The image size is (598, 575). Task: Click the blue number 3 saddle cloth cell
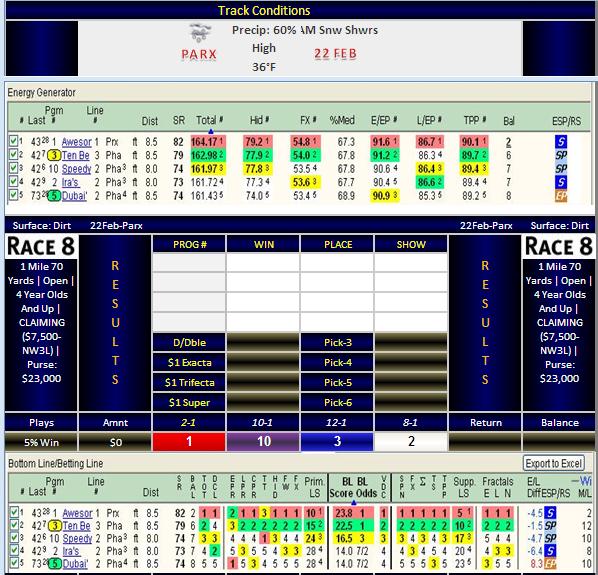click(x=337, y=442)
